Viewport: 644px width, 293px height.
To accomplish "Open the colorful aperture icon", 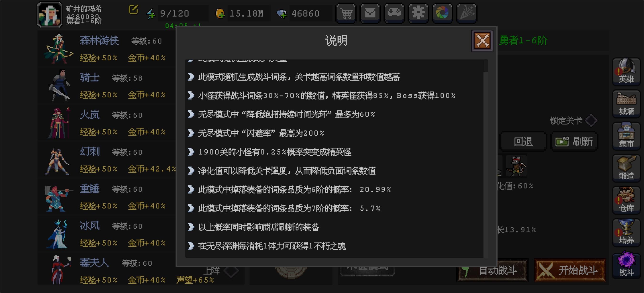I will [442, 13].
